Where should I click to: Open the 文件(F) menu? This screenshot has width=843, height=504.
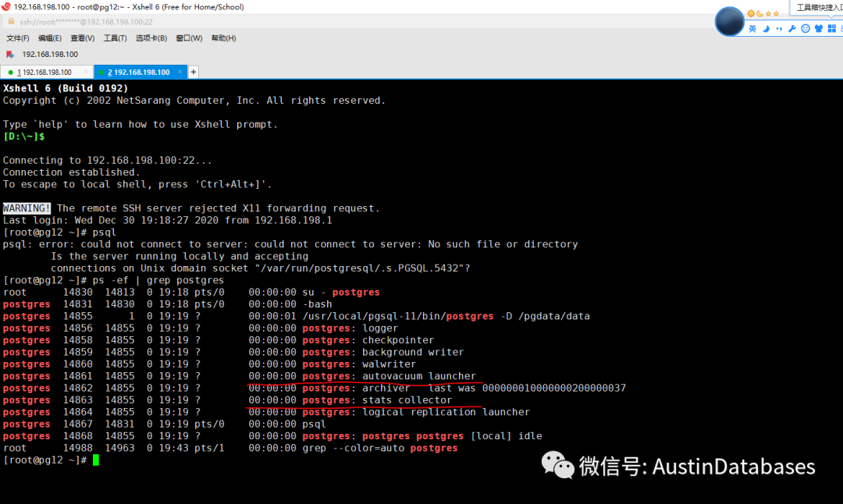coord(16,38)
